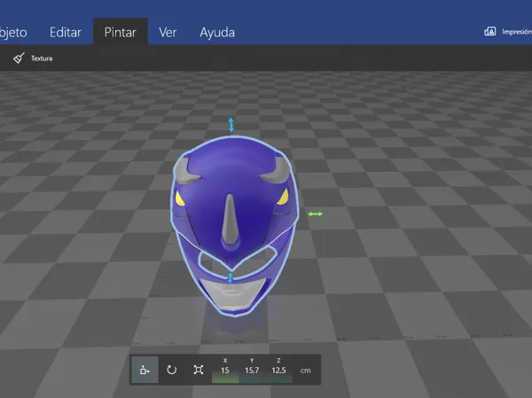Select the Pintar tab
This screenshot has height=398, width=532.
pos(120,32)
